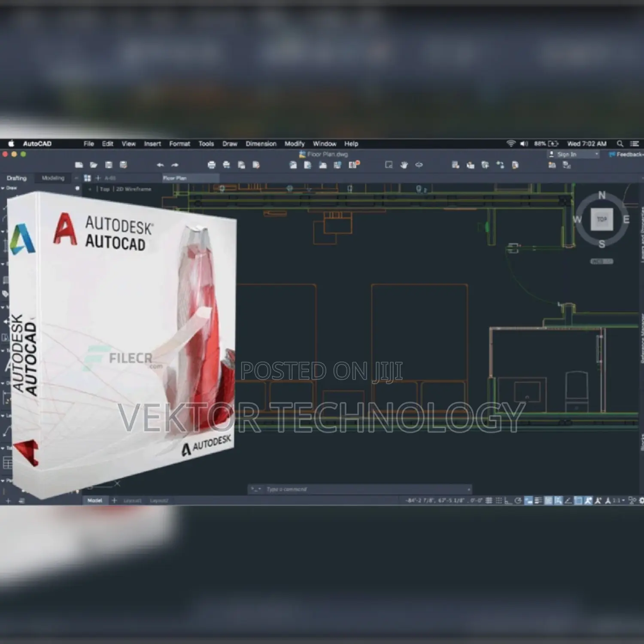This screenshot has width=644, height=644.
Task: Click the Redo arrow icon
Action: pos(175,165)
